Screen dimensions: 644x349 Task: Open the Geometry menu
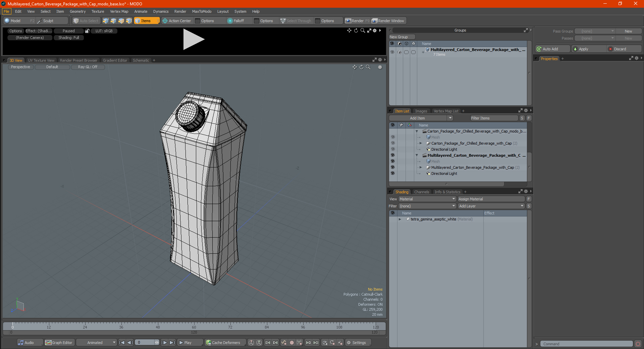(x=77, y=11)
